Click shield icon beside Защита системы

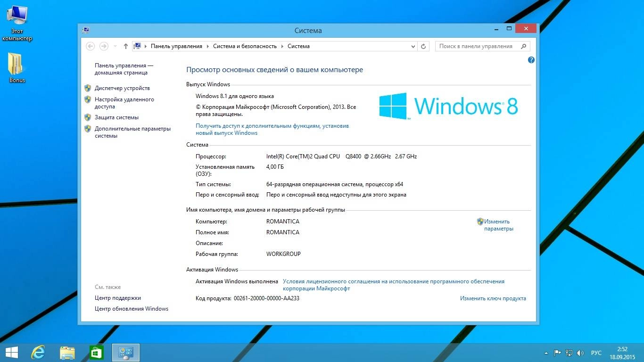(87, 117)
